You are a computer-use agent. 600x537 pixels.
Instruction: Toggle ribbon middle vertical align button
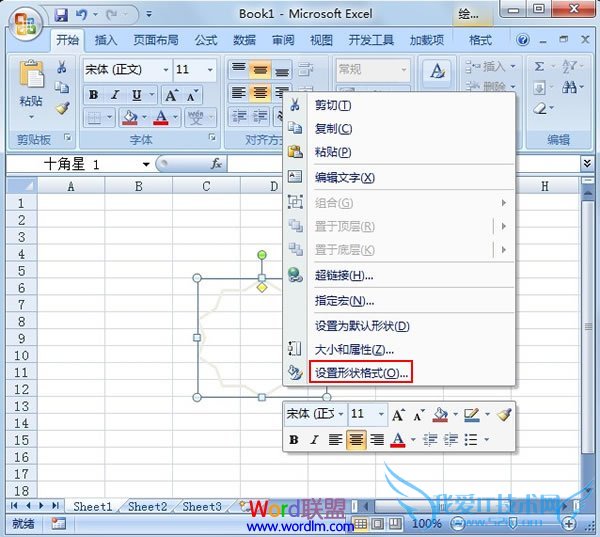(x=260, y=70)
